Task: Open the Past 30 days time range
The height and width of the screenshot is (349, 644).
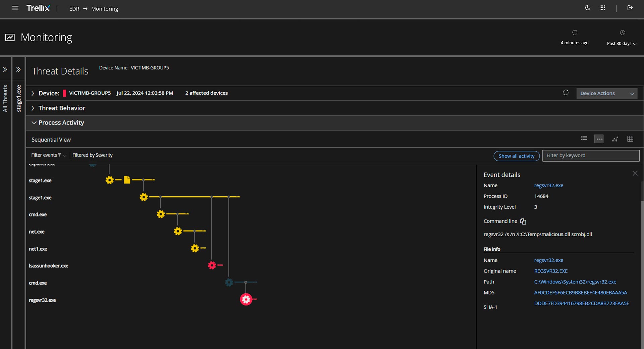Action: click(x=622, y=43)
